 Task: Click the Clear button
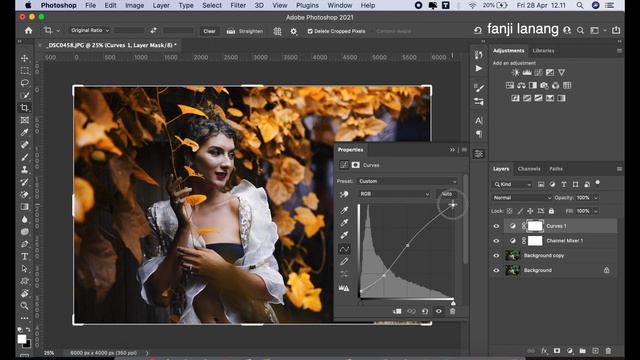(209, 31)
